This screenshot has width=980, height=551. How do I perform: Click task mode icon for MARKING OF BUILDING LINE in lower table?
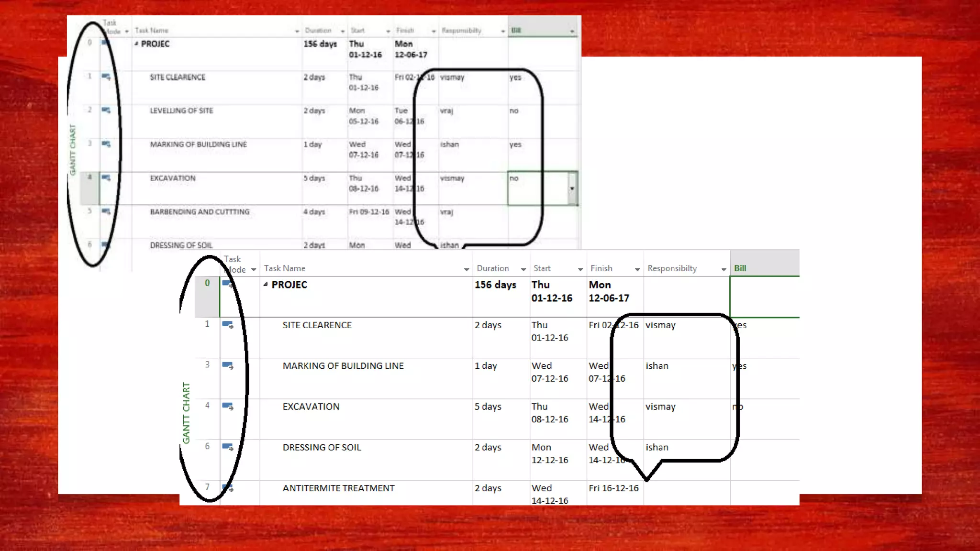228,366
